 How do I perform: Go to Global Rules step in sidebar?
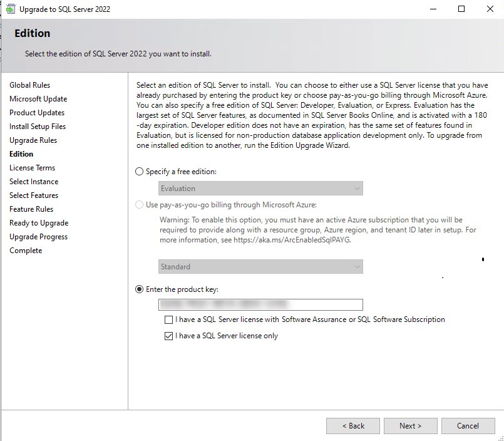[29, 85]
